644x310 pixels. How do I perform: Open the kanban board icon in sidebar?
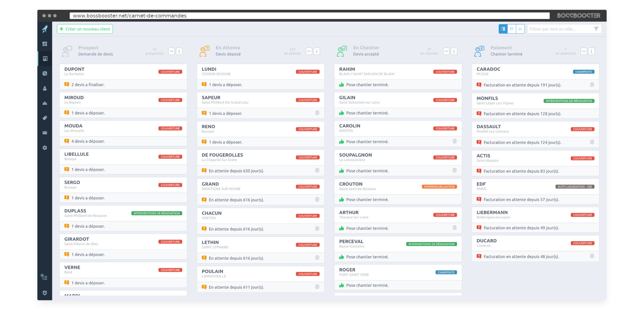pos(45,59)
